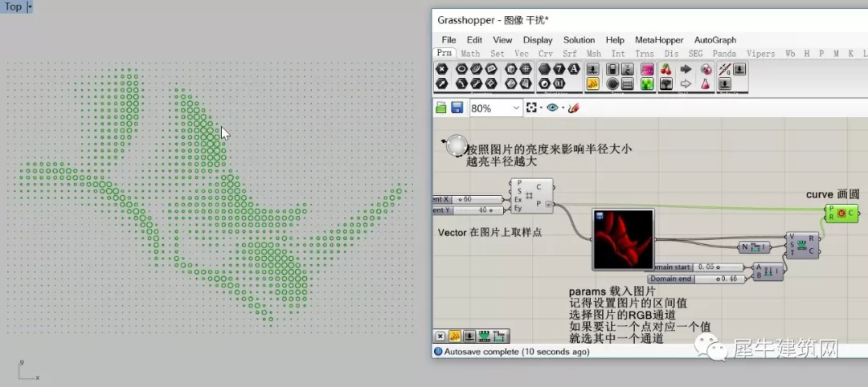The height and width of the screenshot is (387, 868).
Task: Close the bottom-left canvas widget bar with X
Action: (x=440, y=336)
